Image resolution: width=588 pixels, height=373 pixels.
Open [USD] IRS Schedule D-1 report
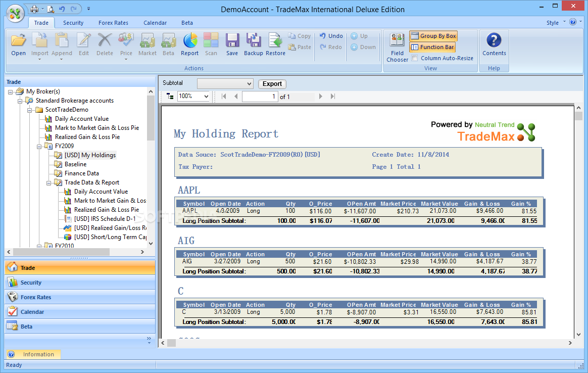click(105, 219)
